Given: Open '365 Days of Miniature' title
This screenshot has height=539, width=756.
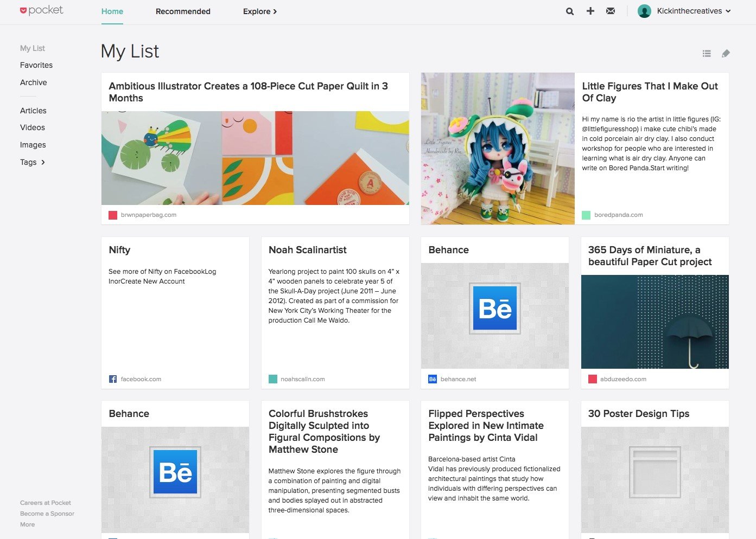Looking at the screenshot, I should pos(650,256).
